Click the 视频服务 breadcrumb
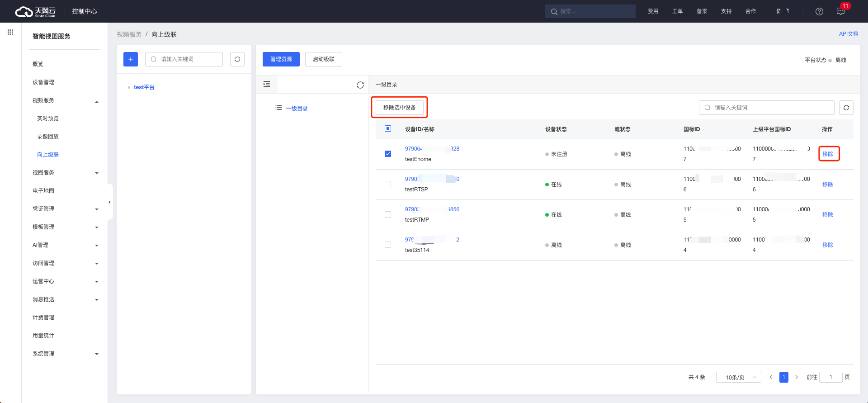The height and width of the screenshot is (403, 868). (129, 34)
